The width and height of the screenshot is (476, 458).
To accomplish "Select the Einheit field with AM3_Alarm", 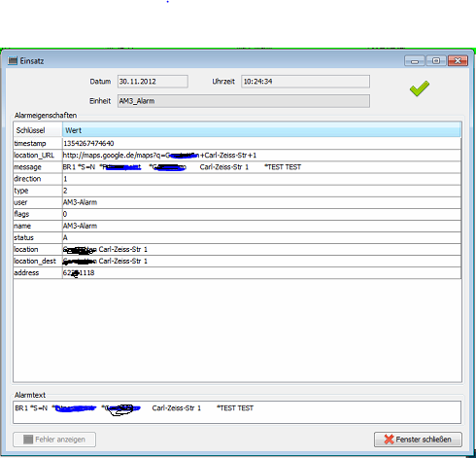I will (244, 101).
